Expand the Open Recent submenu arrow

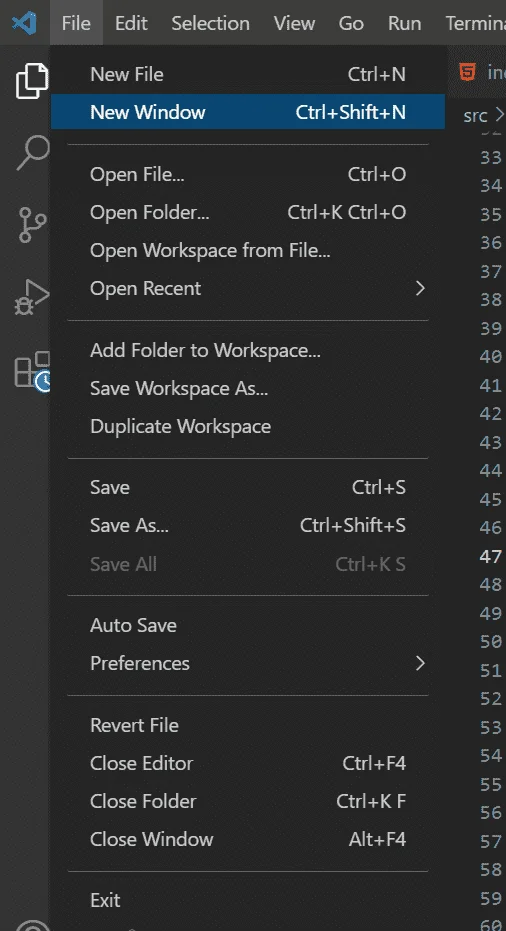click(420, 288)
